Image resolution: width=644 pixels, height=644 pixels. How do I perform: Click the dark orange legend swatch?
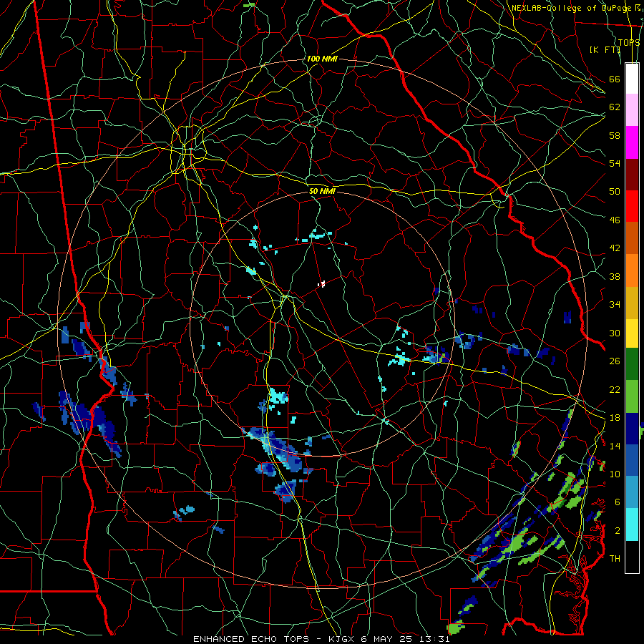click(x=632, y=238)
